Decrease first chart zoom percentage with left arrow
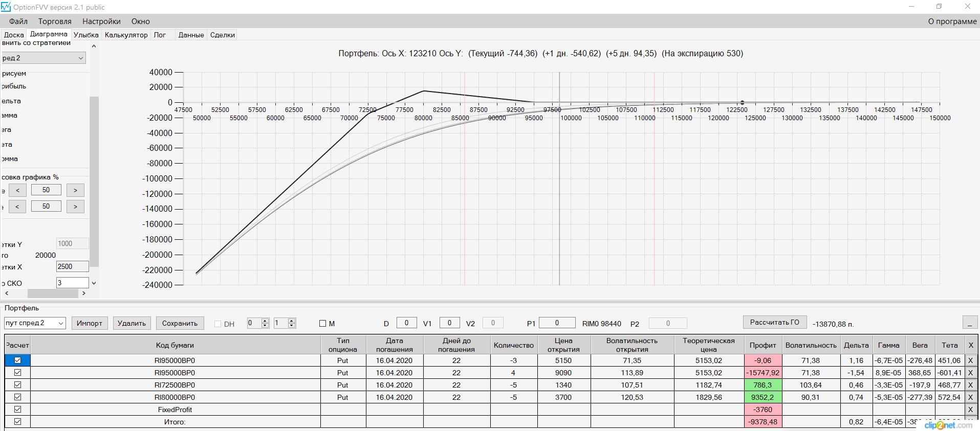980x431 pixels. click(17, 190)
